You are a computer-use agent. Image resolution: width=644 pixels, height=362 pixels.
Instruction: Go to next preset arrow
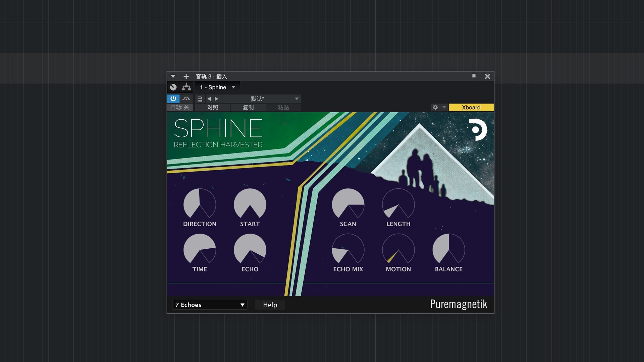(x=216, y=99)
